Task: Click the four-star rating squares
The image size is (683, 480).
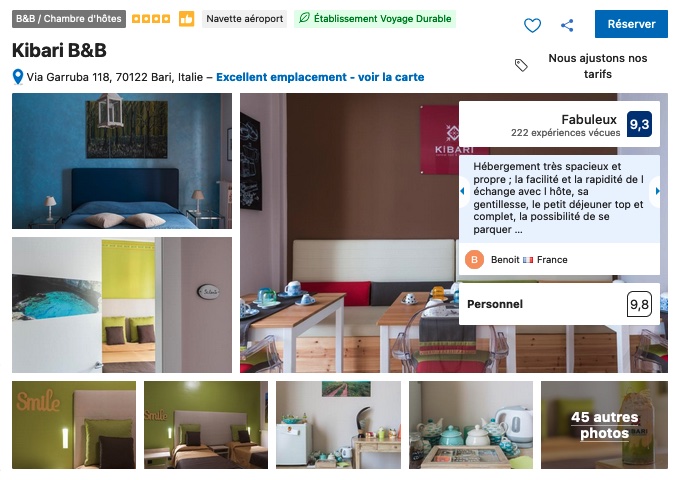Action: [151, 19]
